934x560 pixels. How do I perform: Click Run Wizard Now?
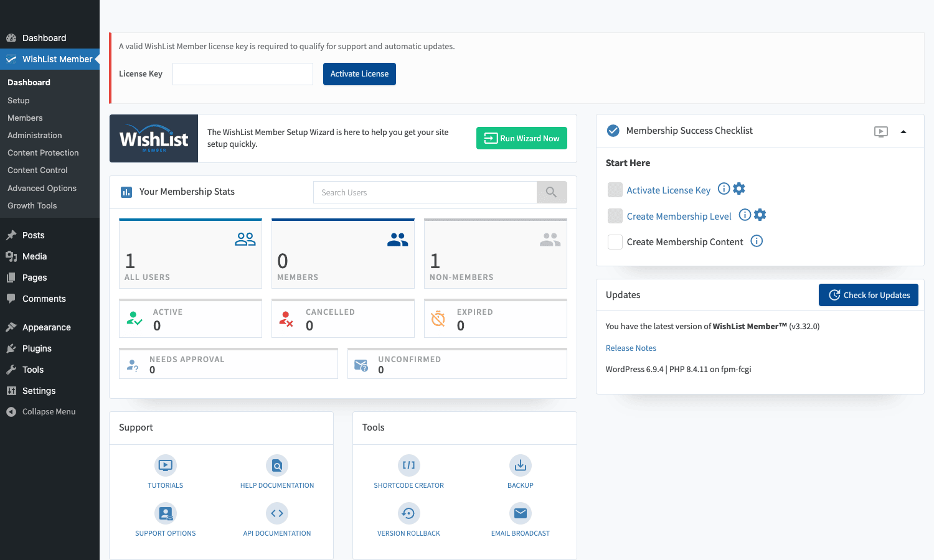(522, 138)
